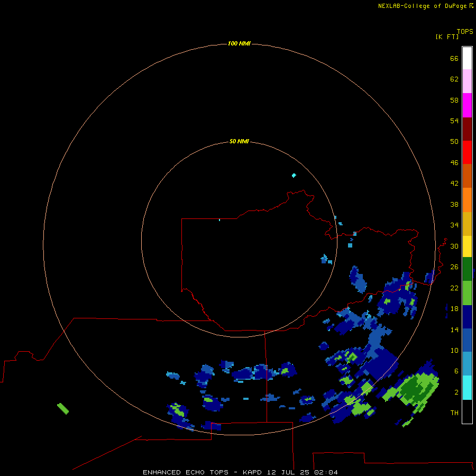Click the 54 legend value
The width and height of the screenshot is (476, 476).
454,121
